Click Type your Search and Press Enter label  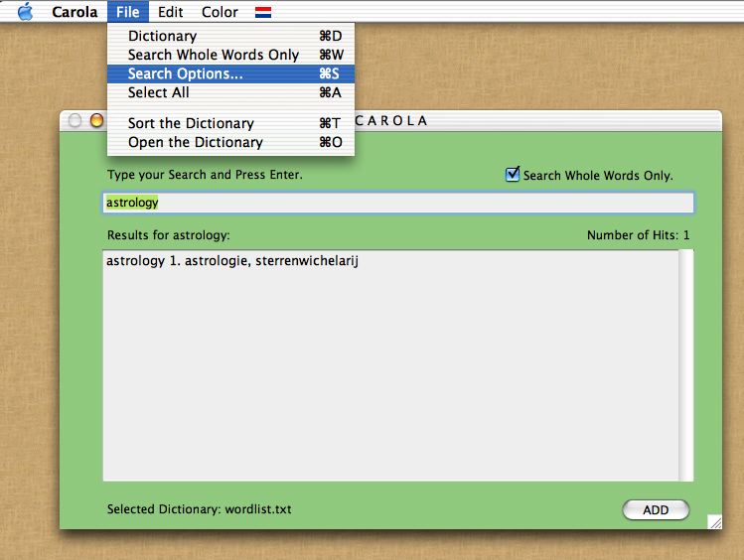(205, 175)
